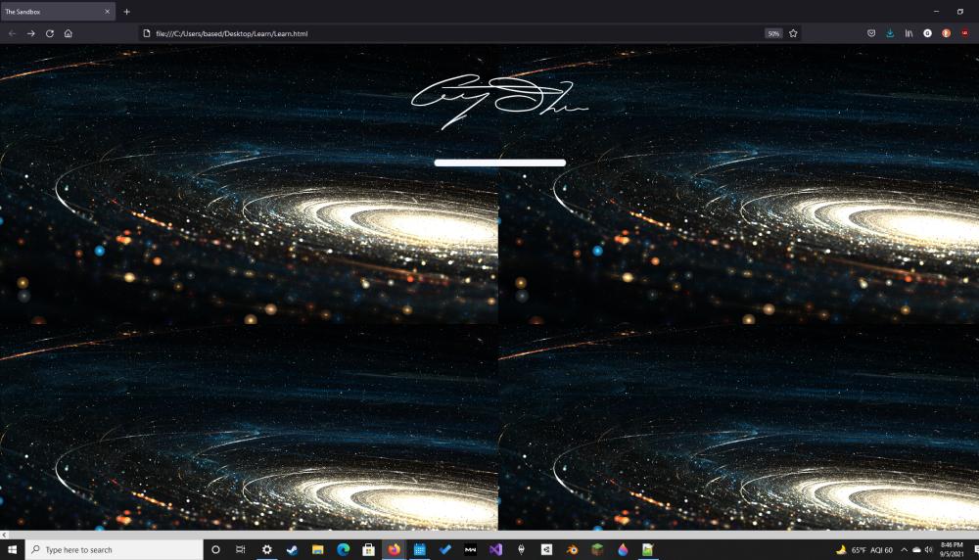This screenshot has height=560, width=979.
Task: Launch Steam from the taskbar
Action: 292,549
